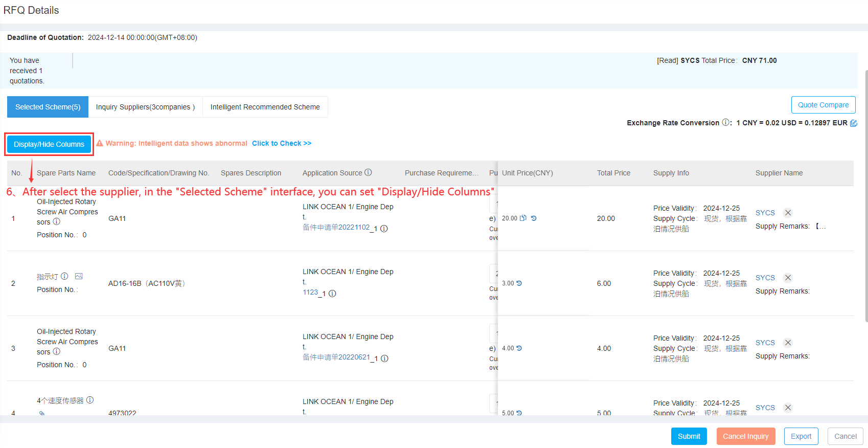Remove SYCS supplier from row 2 指示灯
This screenshot has width=868, height=448.
tap(788, 278)
